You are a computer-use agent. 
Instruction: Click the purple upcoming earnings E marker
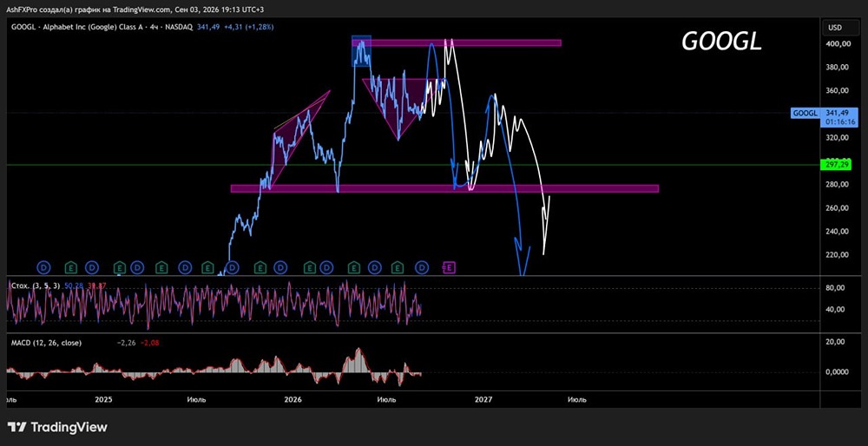[x=450, y=268]
